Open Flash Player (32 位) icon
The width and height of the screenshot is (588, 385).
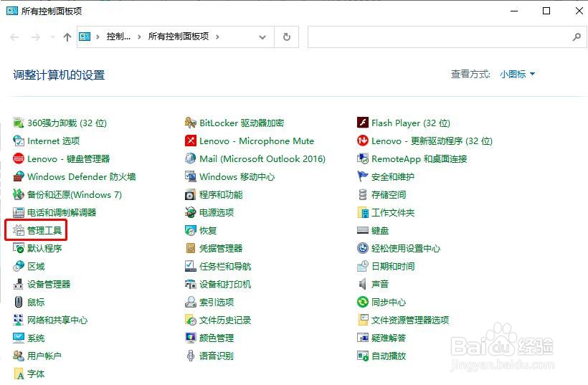coord(363,123)
